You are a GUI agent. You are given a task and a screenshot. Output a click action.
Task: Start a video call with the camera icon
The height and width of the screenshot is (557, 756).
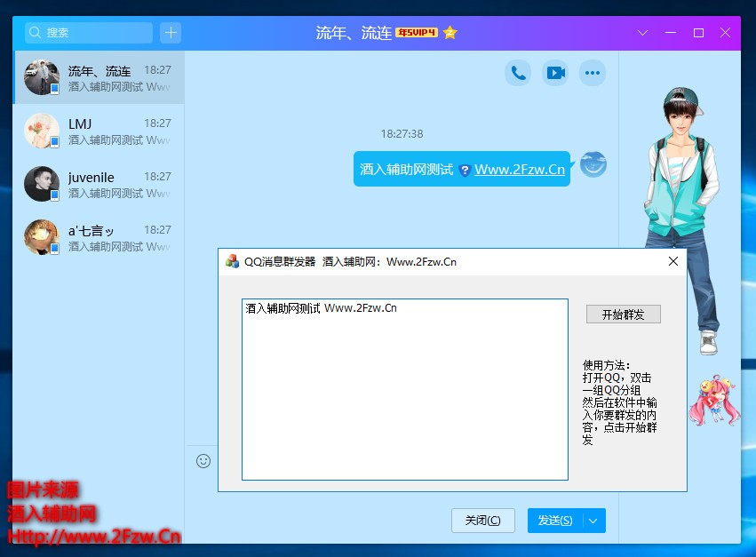tap(555, 74)
